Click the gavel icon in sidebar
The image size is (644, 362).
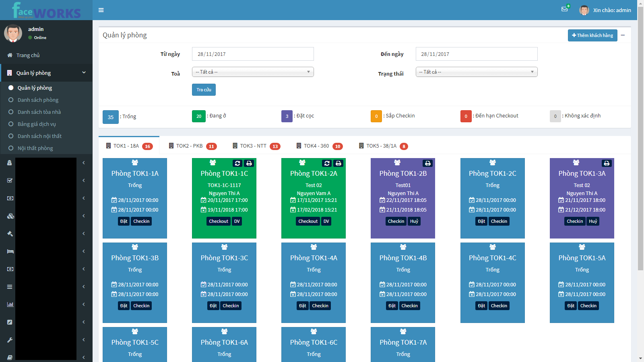pos(10,234)
